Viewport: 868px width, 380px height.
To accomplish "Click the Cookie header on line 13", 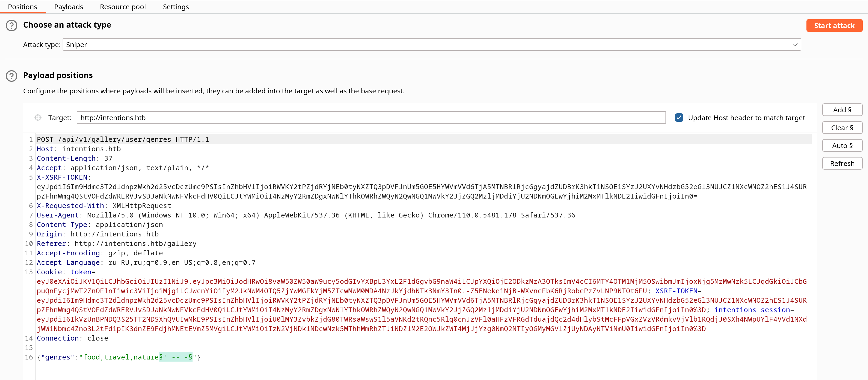I will pos(49,272).
